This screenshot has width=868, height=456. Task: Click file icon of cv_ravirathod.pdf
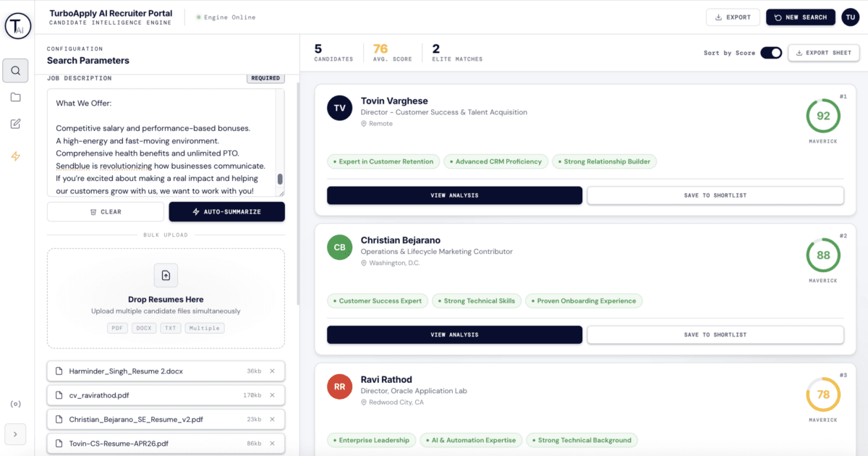[59, 395]
